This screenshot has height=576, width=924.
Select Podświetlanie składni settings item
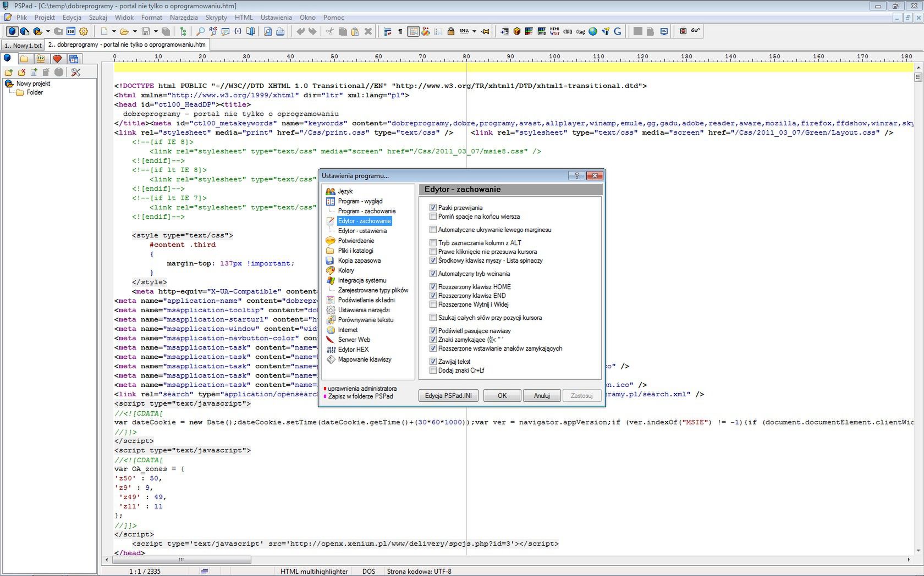pyautogui.click(x=366, y=300)
